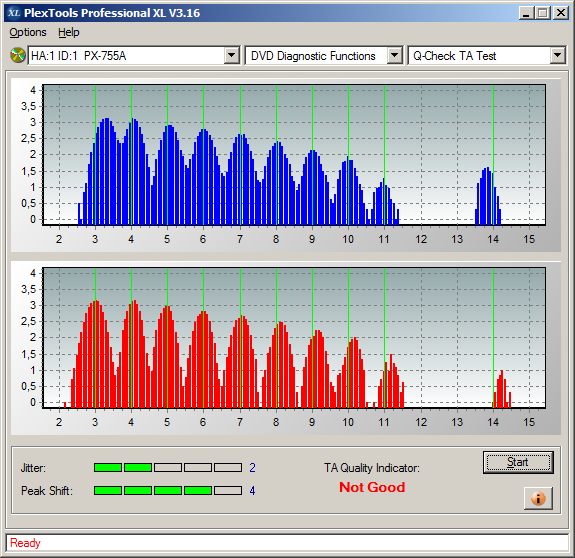Click the orange info icon button
This screenshot has height=558, width=575.
538,498
